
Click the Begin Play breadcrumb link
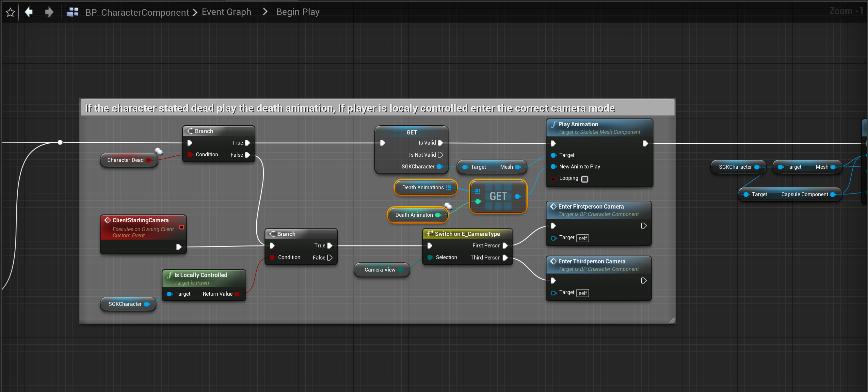(297, 12)
